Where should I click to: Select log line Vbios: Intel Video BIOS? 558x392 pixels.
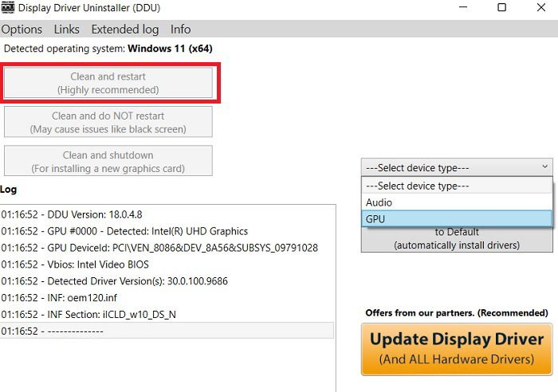167,265
